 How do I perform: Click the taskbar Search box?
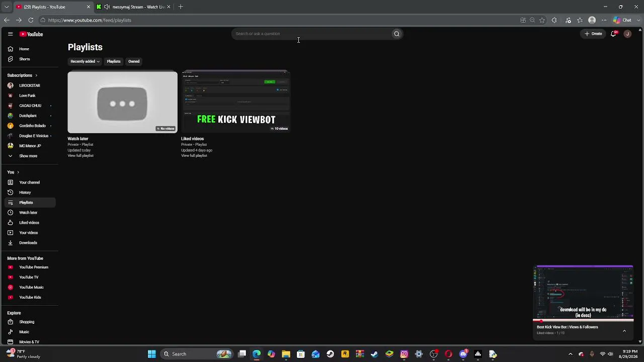[x=197, y=354]
